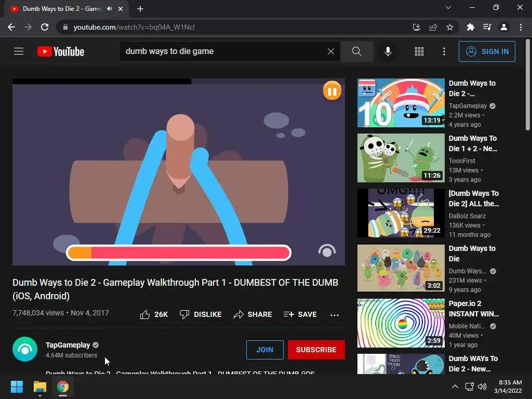Bookmark this page with star icon
This screenshot has height=399, width=532.
(x=449, y=27)
